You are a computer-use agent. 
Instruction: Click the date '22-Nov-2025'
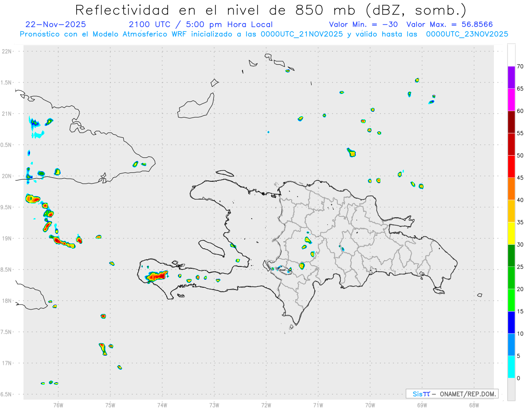(56, 24)
